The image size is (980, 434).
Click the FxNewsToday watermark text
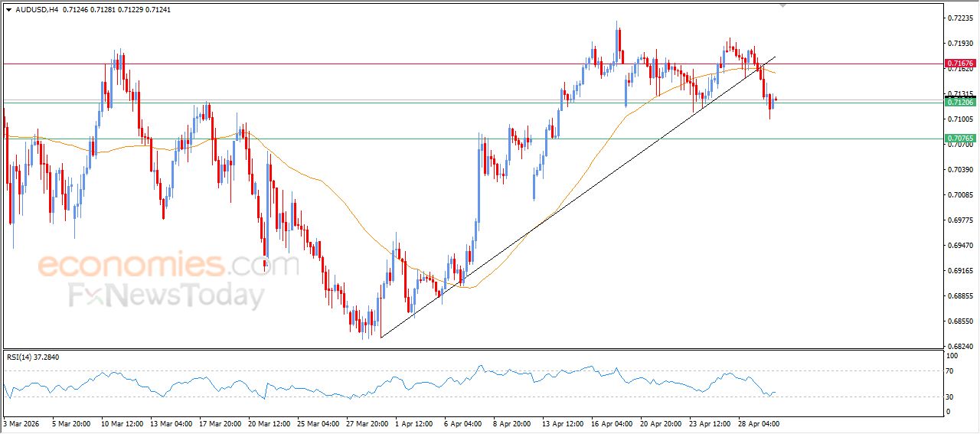click(167, 295)
